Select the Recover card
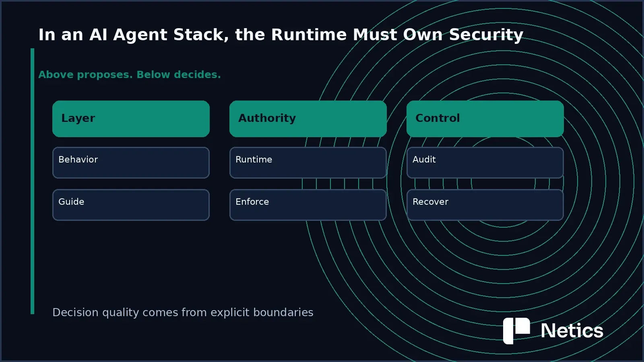Viewport: 644px width, 362px height. pos(485,205)
